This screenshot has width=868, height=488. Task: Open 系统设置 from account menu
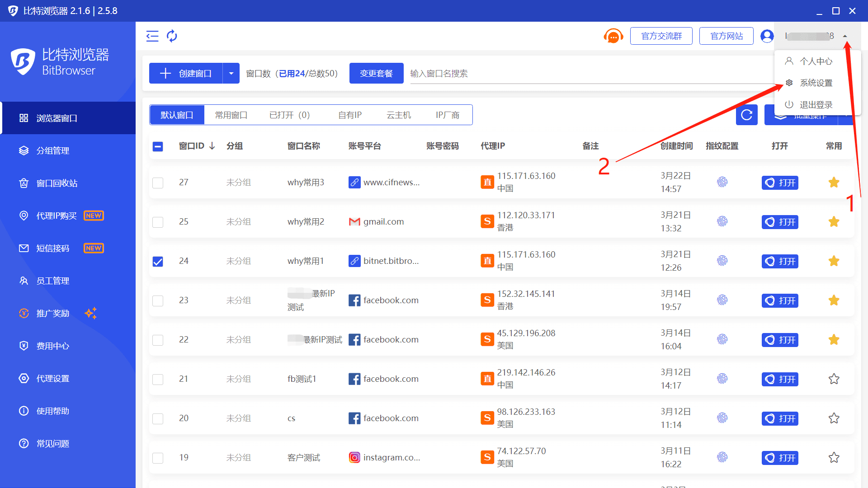(817, 83)
